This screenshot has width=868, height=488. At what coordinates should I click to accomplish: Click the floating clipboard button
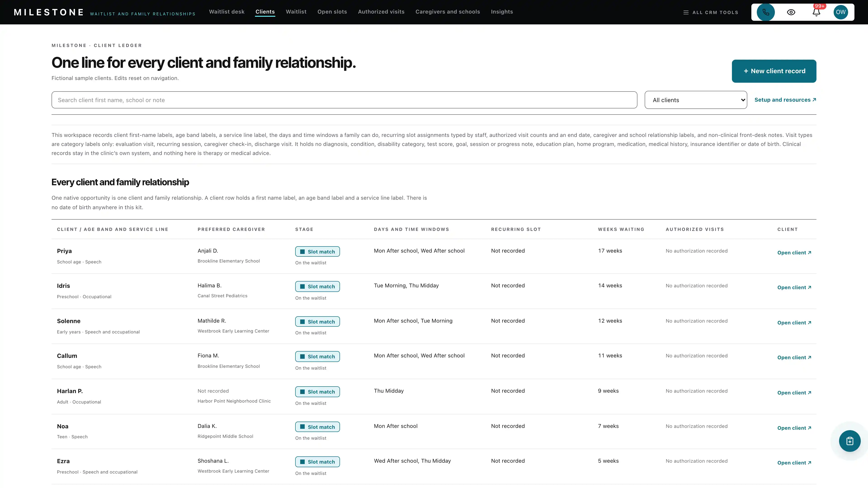click(x=850, y=441)
